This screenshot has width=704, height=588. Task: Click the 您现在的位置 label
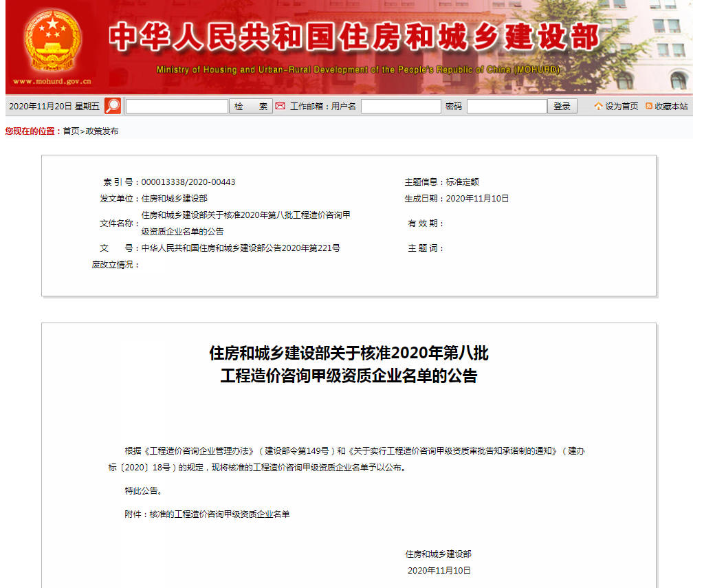[33, 131]
